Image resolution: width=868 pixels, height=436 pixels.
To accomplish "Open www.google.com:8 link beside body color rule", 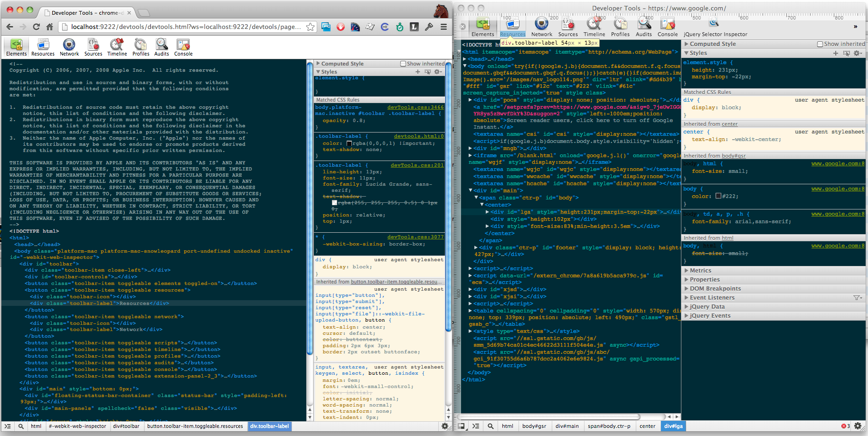I will pyautogui.click(x=838, y=189).
